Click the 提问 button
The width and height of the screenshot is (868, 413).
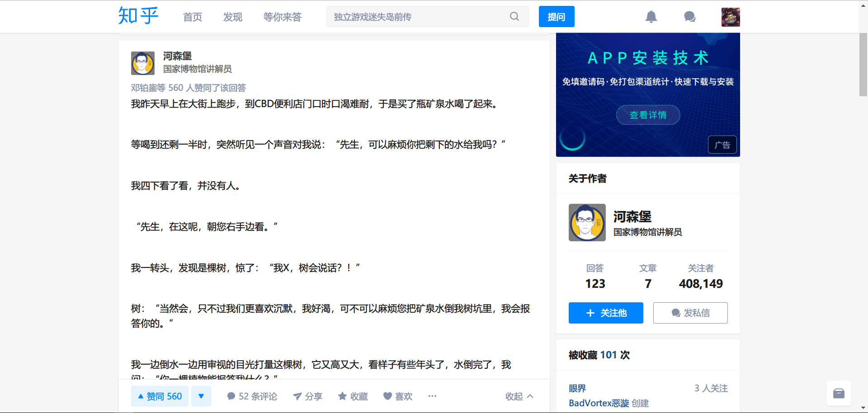point(556,17)
